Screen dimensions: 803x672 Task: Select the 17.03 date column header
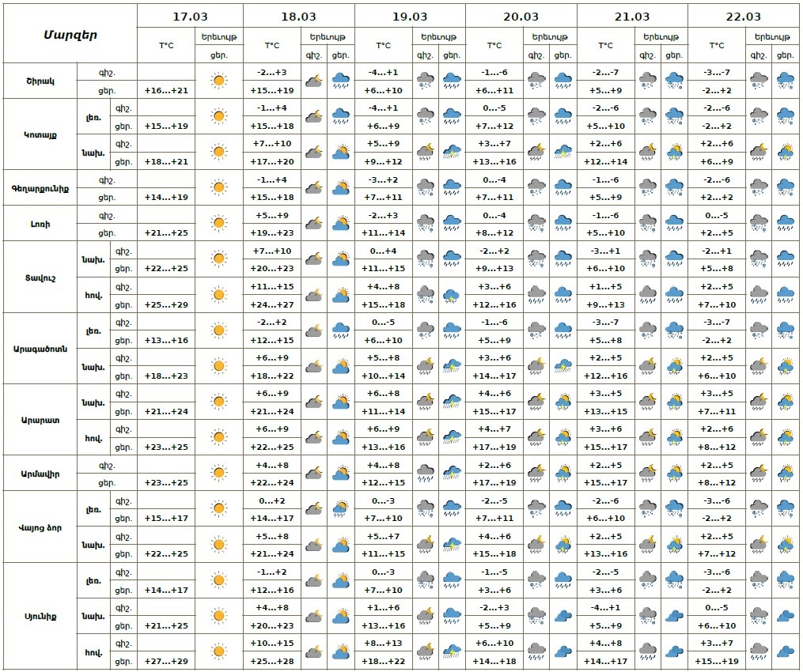(189, 17)
